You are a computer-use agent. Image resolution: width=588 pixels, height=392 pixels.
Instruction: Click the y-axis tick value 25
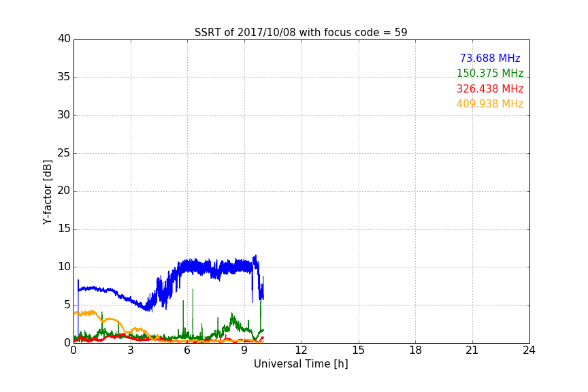tap(64, 152)
